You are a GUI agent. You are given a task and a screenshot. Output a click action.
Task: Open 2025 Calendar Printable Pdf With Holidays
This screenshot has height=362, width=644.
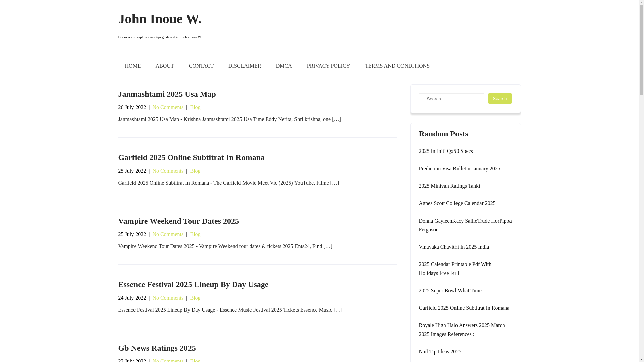coord(455,269)
